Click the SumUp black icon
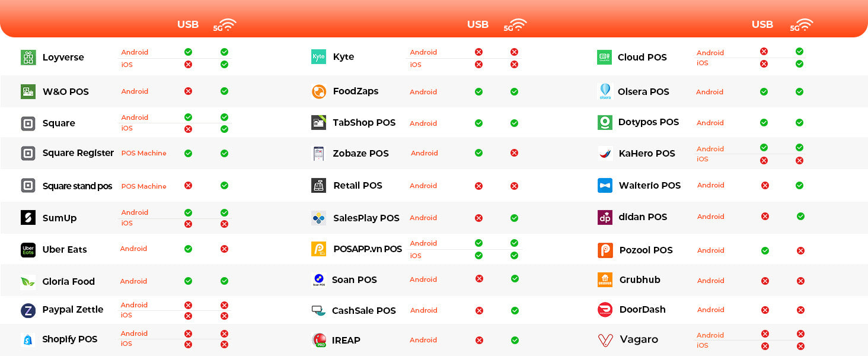This screenshot has height=356, width=868. click(28, 218)
